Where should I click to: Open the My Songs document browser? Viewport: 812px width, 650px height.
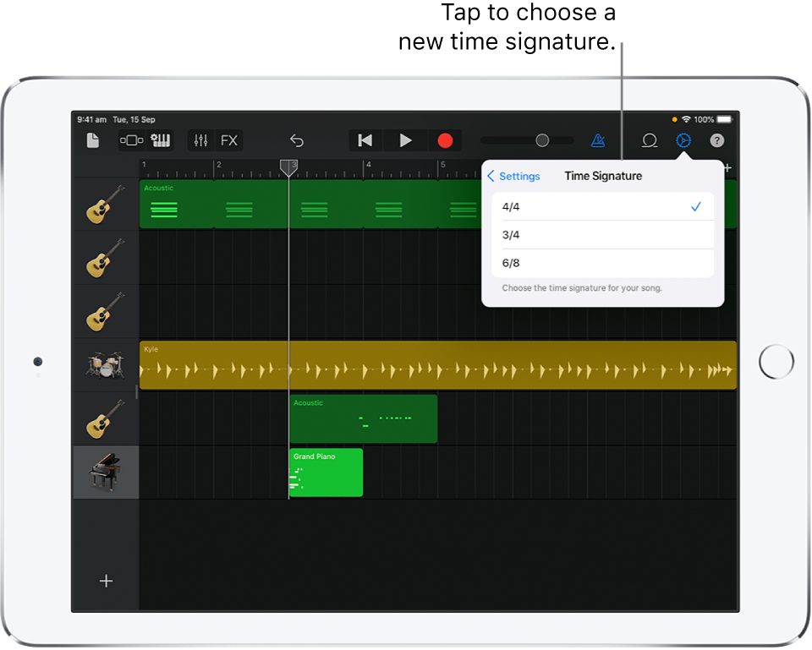click(x=93, y=140)
